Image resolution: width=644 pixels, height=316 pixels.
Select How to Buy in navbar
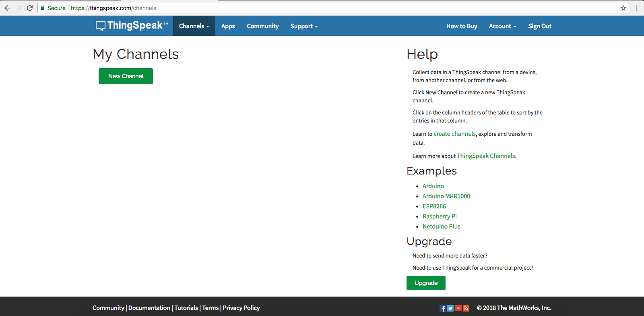[462, 26]
